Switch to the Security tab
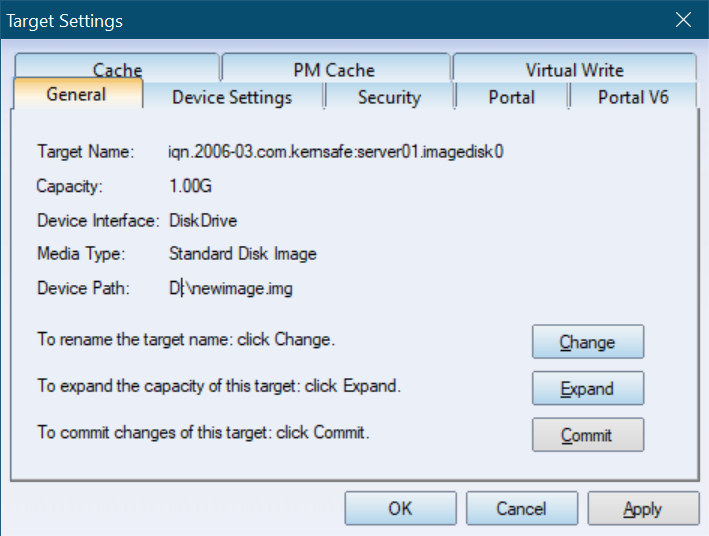Screen dimensions: 709x536 (x=389, y=97)
